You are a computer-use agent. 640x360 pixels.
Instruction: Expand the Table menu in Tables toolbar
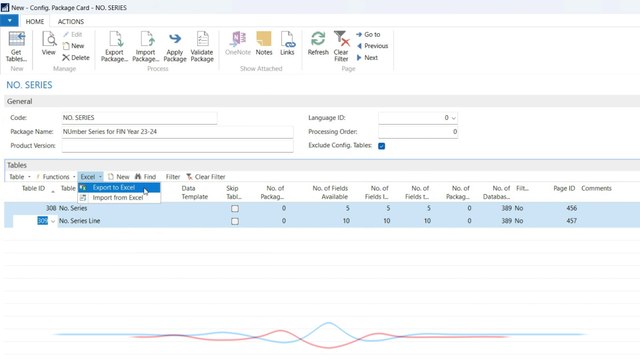[x=20, y=177]
